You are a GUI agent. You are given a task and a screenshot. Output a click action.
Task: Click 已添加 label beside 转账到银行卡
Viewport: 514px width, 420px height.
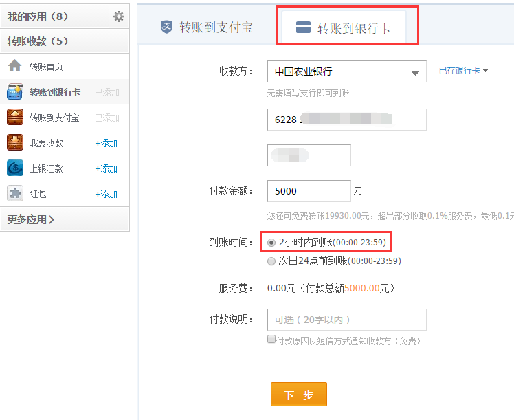point(107,92)
